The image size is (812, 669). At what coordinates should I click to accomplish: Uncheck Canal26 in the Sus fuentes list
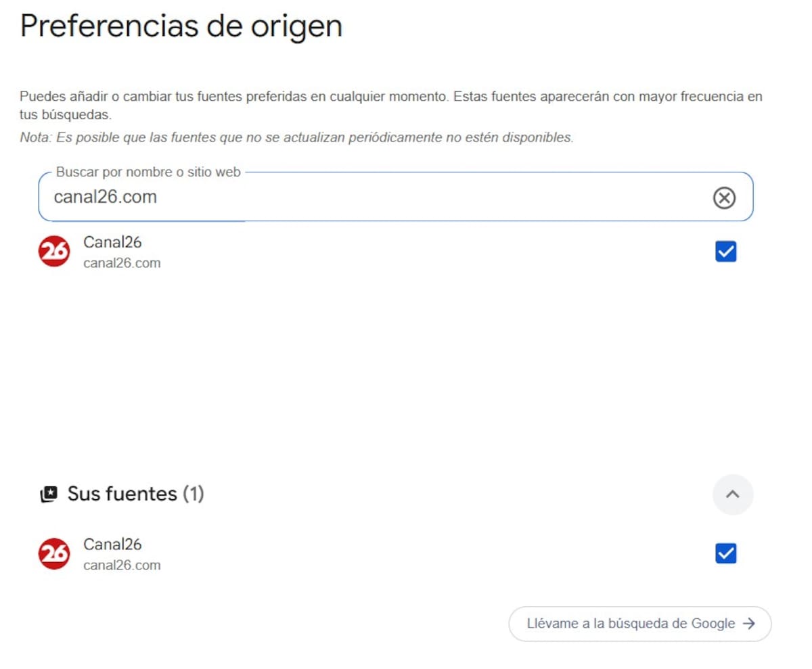point(725,554)
